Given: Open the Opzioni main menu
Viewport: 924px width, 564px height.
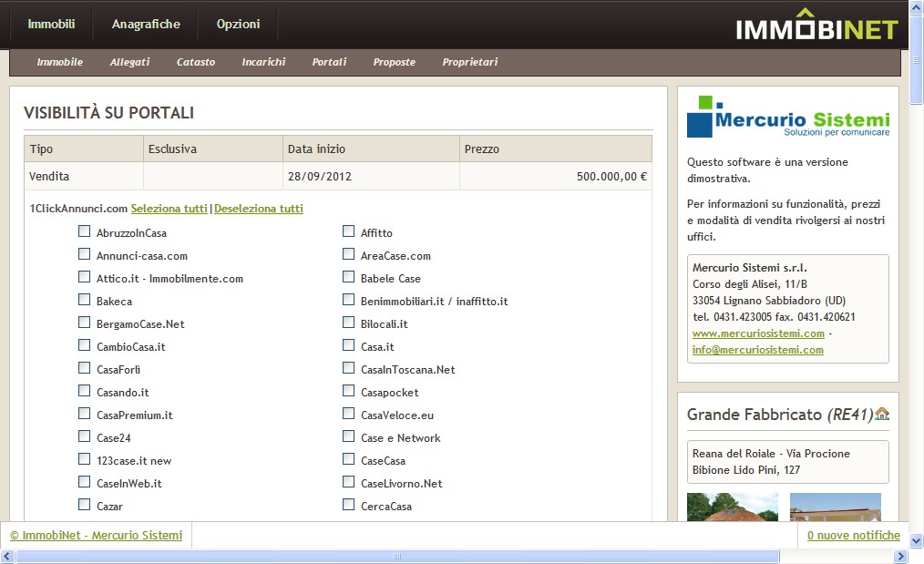Looking at the screenshot, I should [x=238, y=25].
